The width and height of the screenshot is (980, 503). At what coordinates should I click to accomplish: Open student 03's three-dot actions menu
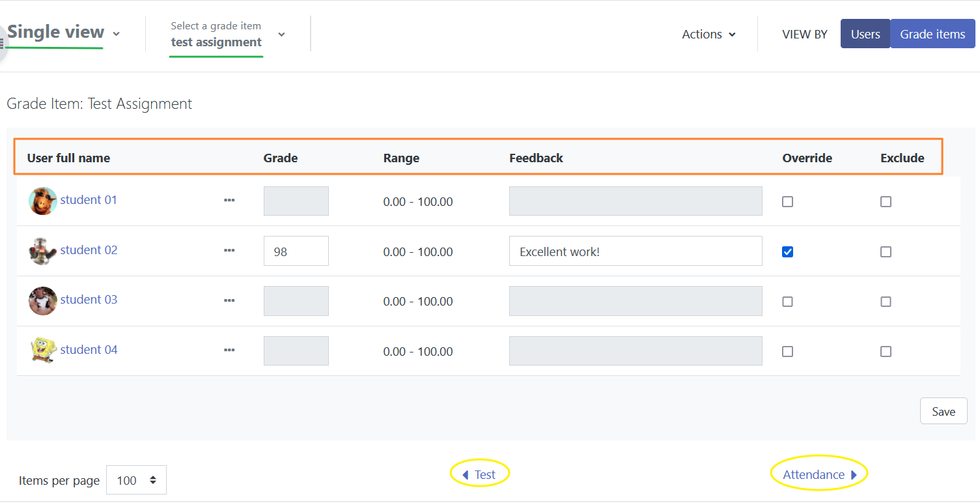(x=229, y=300)
